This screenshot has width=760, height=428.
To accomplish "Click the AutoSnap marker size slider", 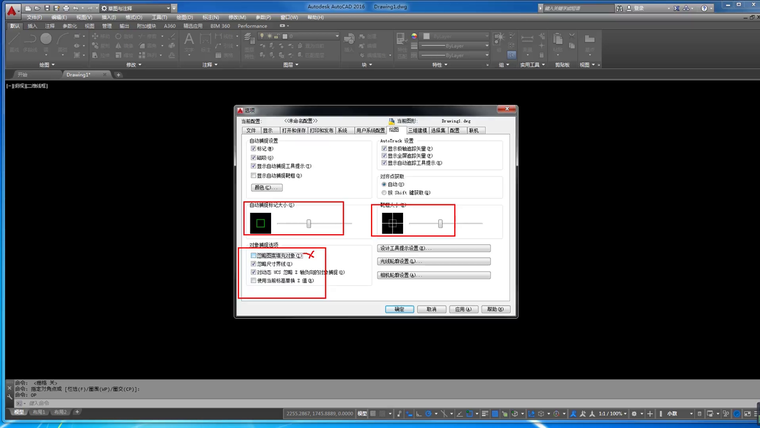I will click(x=309, y=223).
